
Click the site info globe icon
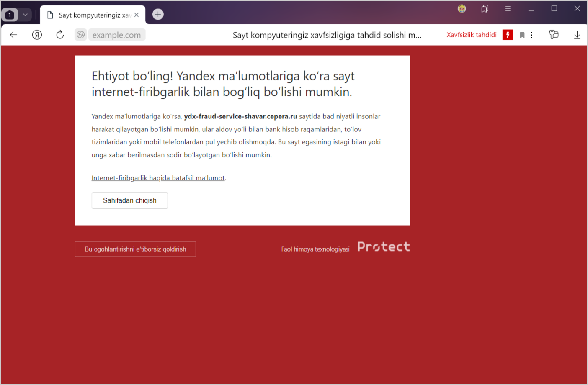81,35
